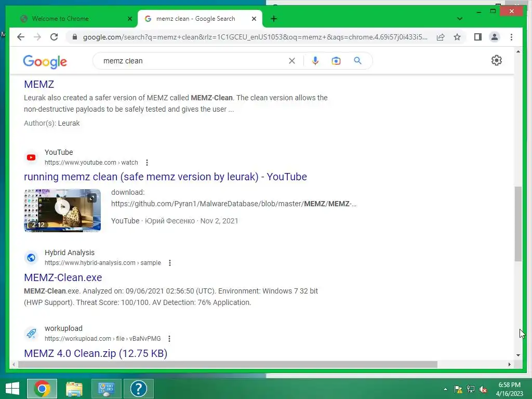Open running memz clean YouTube link

click(x=165, y=177)
